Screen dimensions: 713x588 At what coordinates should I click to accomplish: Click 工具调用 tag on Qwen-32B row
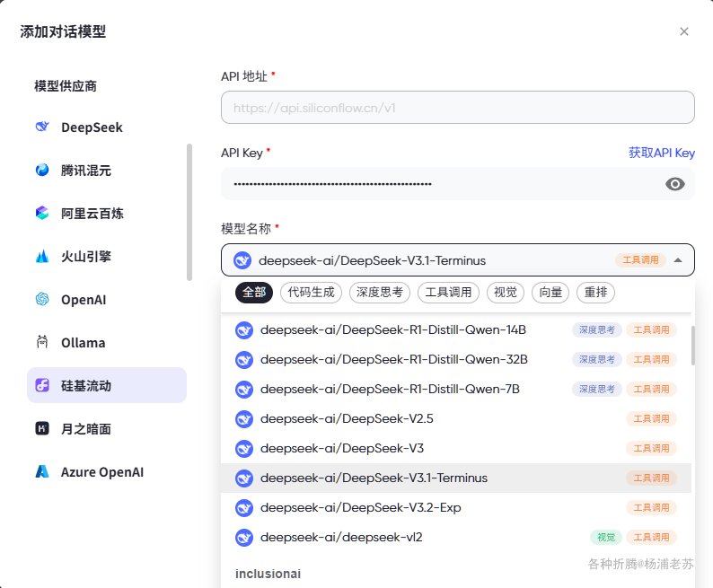coord(651,359)
